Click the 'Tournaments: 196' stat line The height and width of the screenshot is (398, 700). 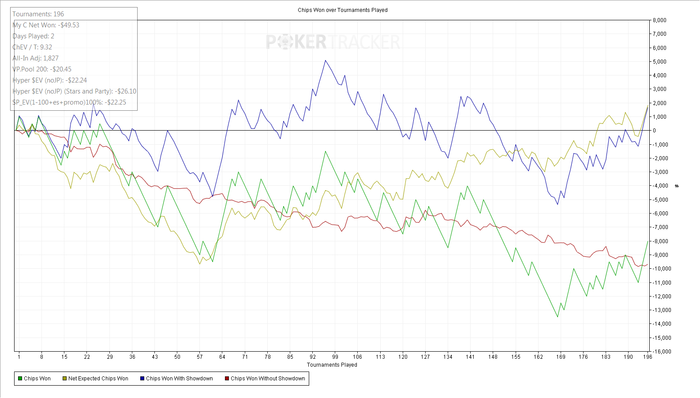coord(38,14)
